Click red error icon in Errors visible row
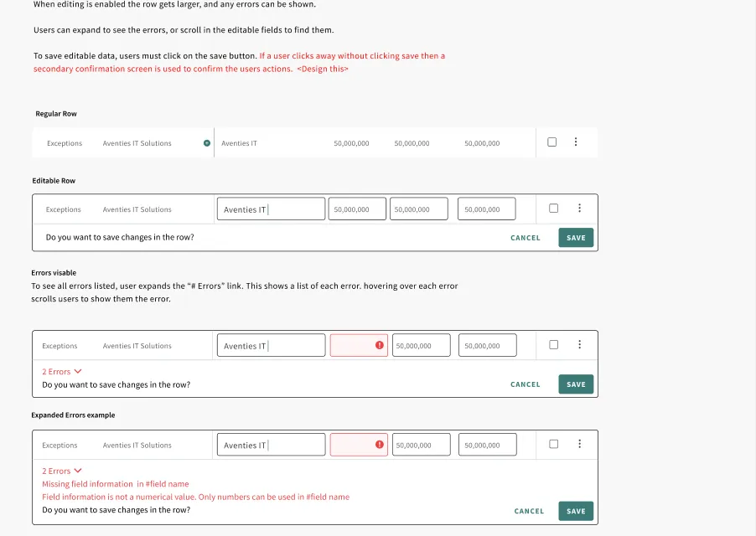 [380, 345]
